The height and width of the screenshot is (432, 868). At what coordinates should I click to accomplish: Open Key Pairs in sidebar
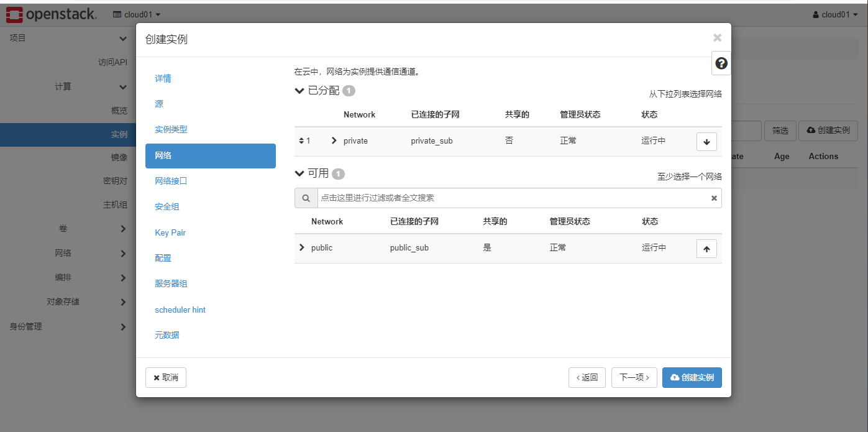[115, 181]
